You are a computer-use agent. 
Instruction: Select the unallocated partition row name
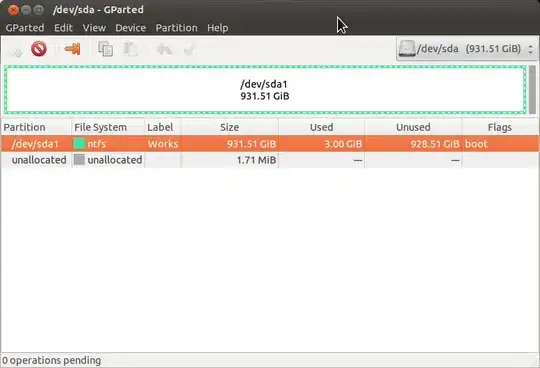(39, 160)
